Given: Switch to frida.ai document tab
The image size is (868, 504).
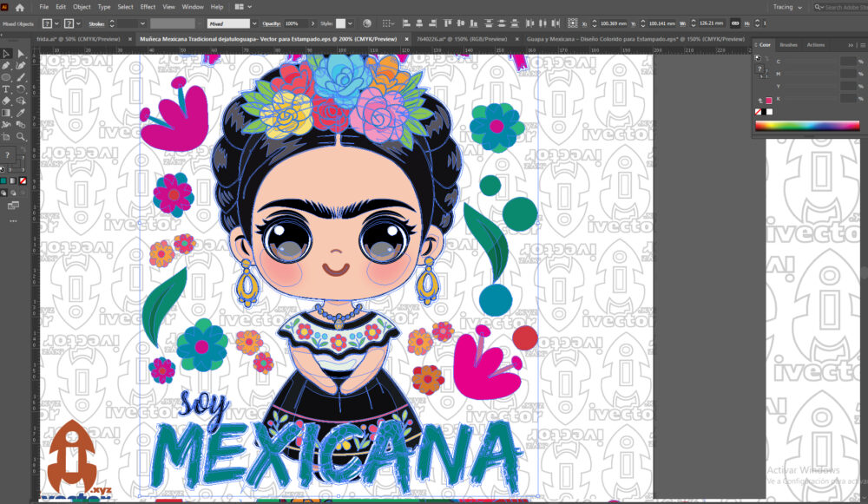Looking at the screenshot, I should tap(78, 39).
